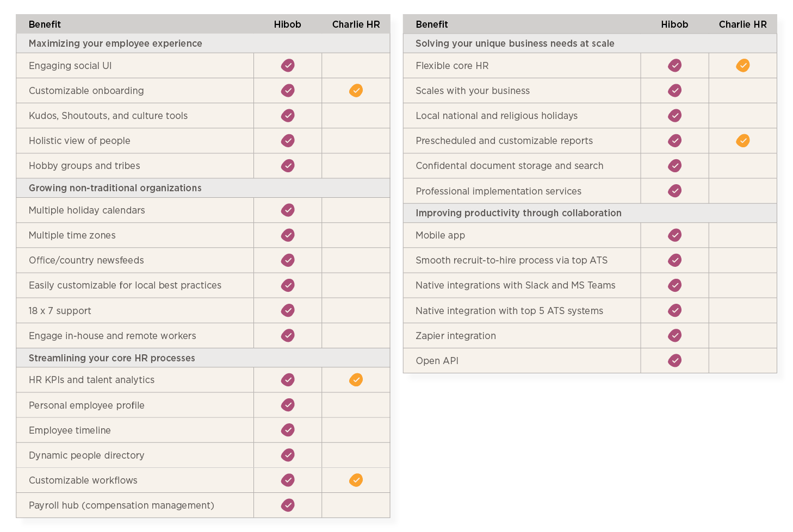793x532 pixels.
Task: Click Hibob checkmark for Engaging social UI
Action: 288,66
